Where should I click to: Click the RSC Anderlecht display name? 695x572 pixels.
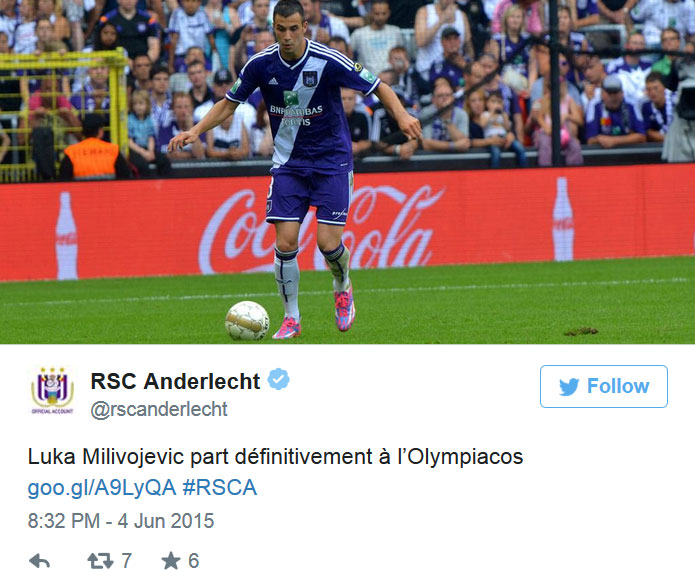(176, 381)
